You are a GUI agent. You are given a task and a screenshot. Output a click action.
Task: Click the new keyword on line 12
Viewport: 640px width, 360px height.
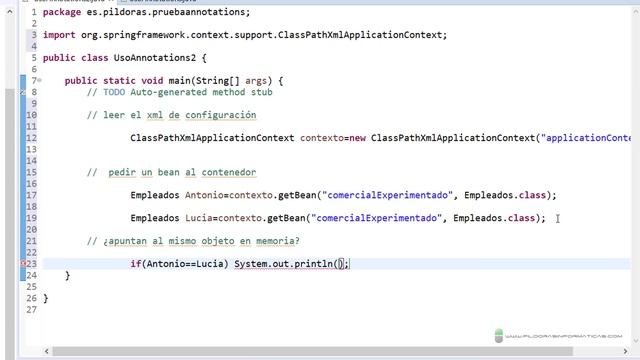(358, 138)
